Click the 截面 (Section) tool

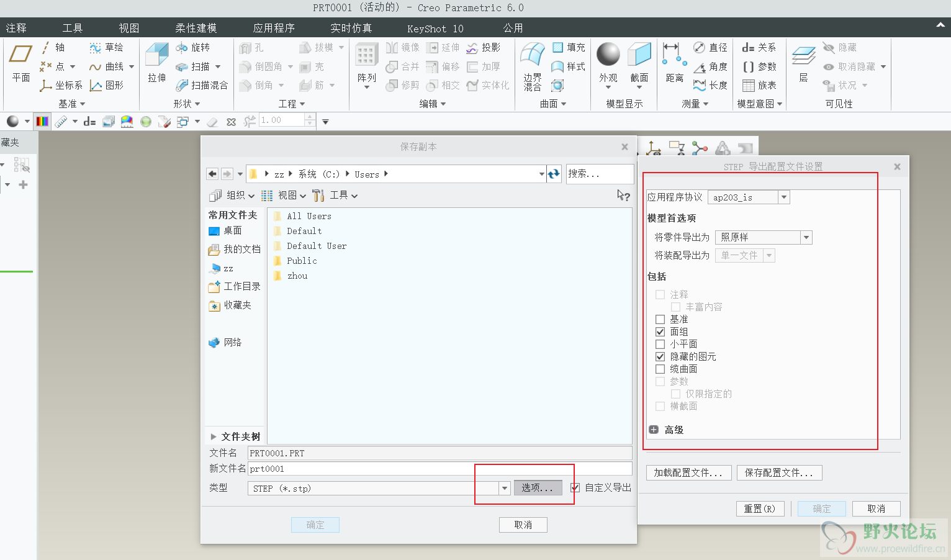point(639,66)
